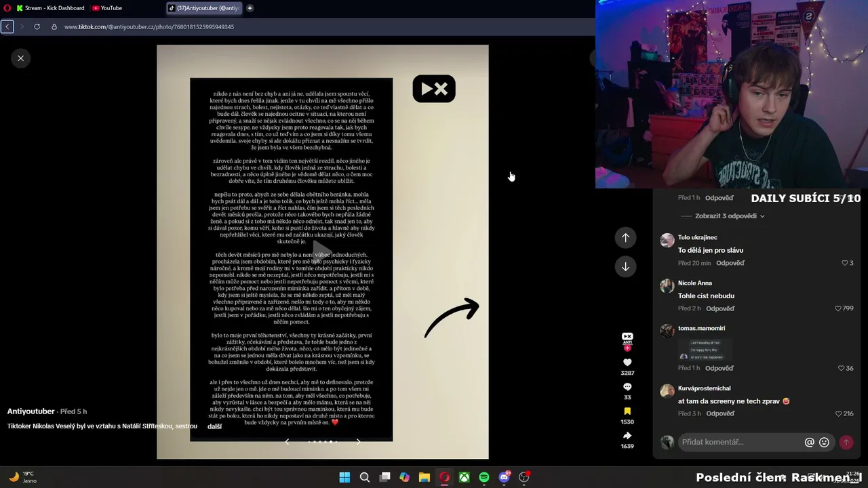Post comment with red send arrow
This screenshot has height=488, width=868.
(x=846, y=442)
